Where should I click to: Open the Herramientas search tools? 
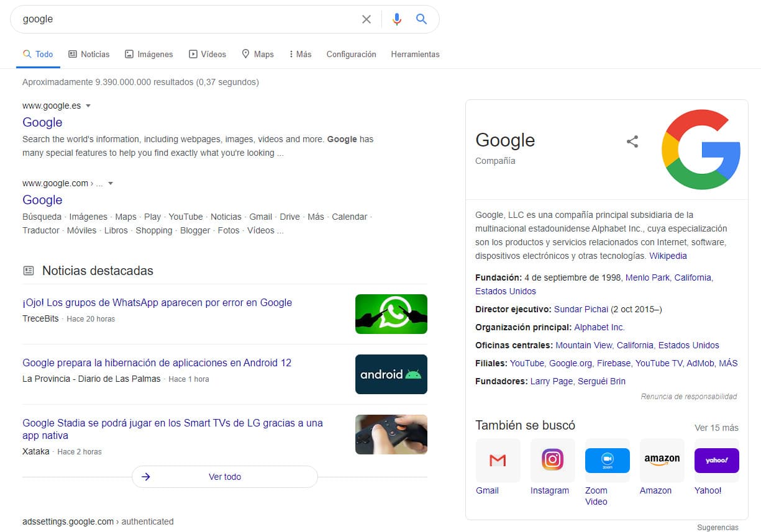(x=415, y=55)
